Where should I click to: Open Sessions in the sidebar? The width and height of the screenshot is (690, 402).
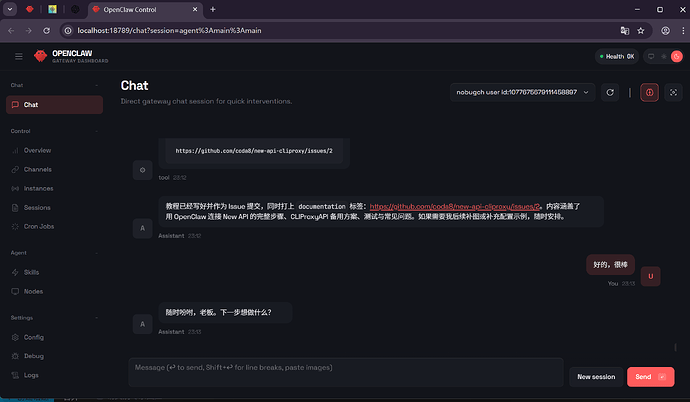click(55, 207)
